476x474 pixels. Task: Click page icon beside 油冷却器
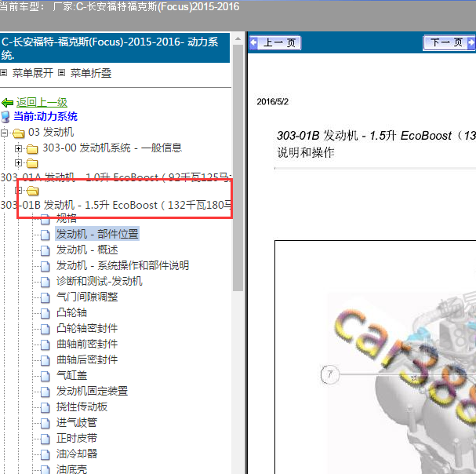click(x=45, y=455)
